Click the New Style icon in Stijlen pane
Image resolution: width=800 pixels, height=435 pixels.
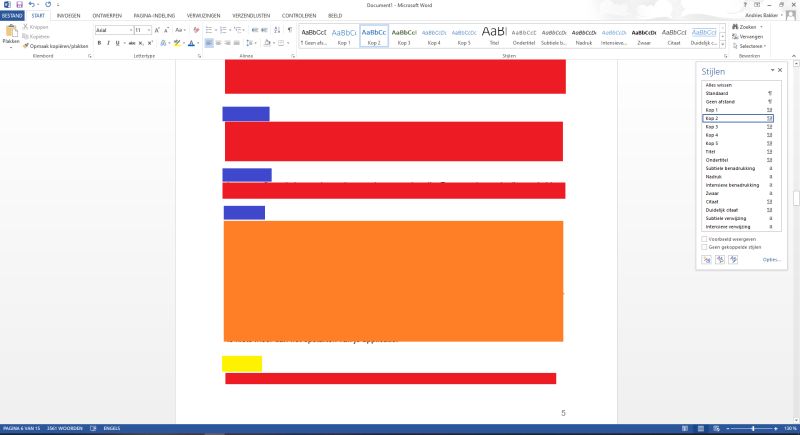tap(707, 260)
